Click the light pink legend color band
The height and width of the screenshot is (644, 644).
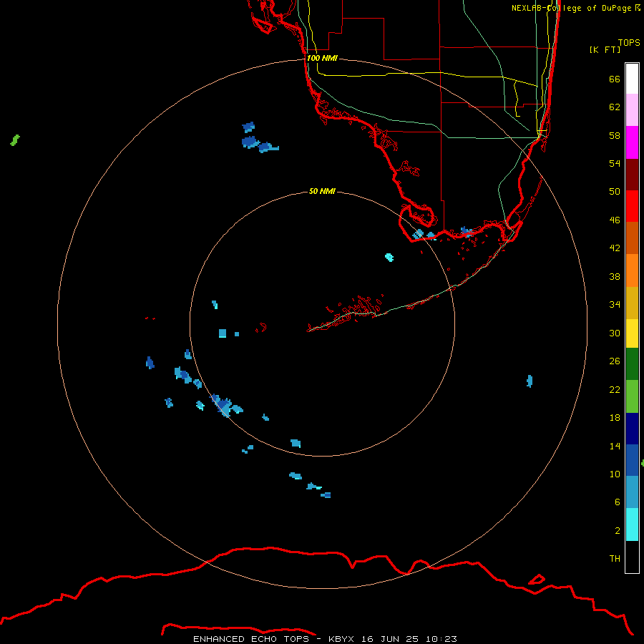point(632,110)
